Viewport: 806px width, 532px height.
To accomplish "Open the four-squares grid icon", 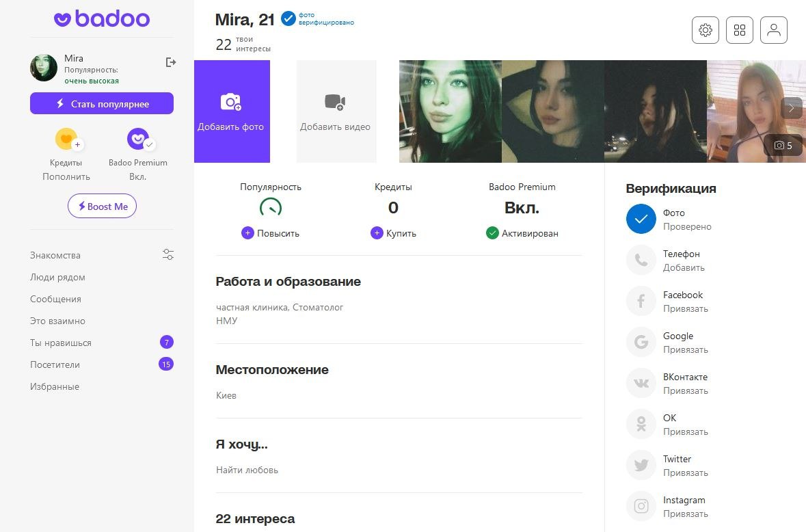I will (740, 30).
